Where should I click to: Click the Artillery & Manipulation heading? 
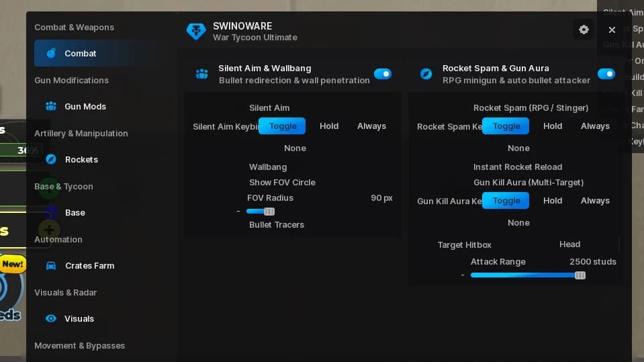(81, 134)
